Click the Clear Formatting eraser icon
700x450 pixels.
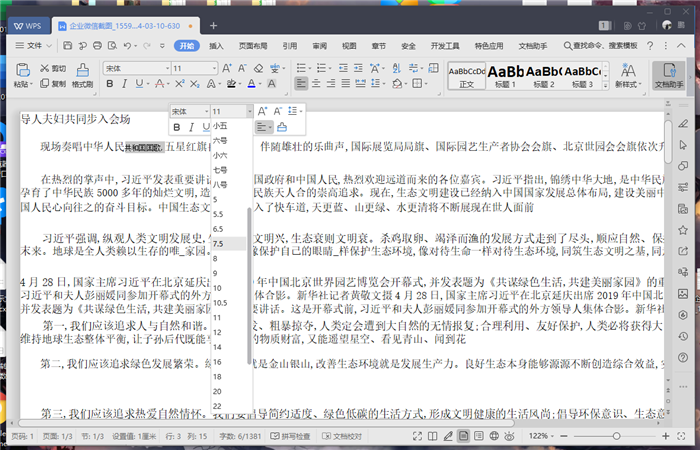pos(258,68)
